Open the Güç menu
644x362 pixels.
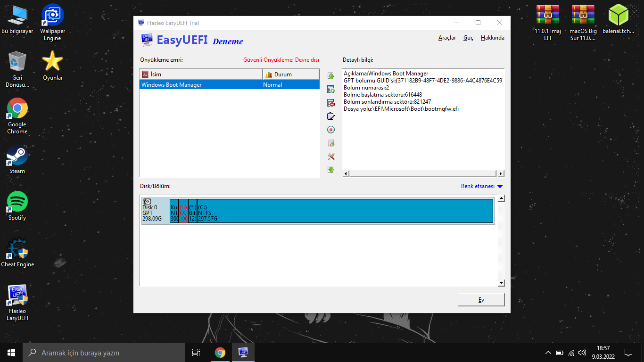468,38
